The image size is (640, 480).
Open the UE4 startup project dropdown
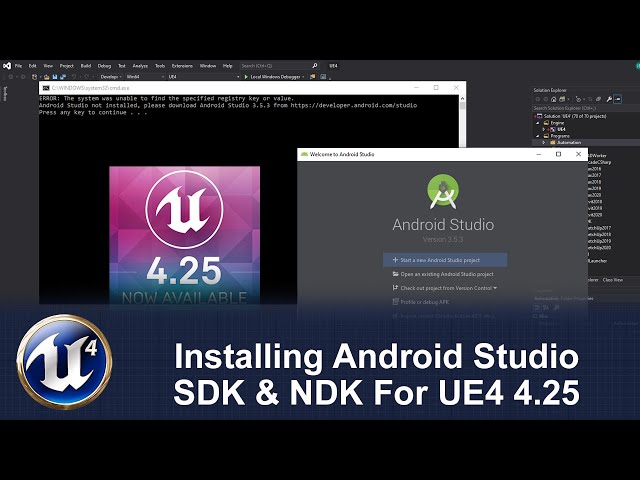click(204, 76)
